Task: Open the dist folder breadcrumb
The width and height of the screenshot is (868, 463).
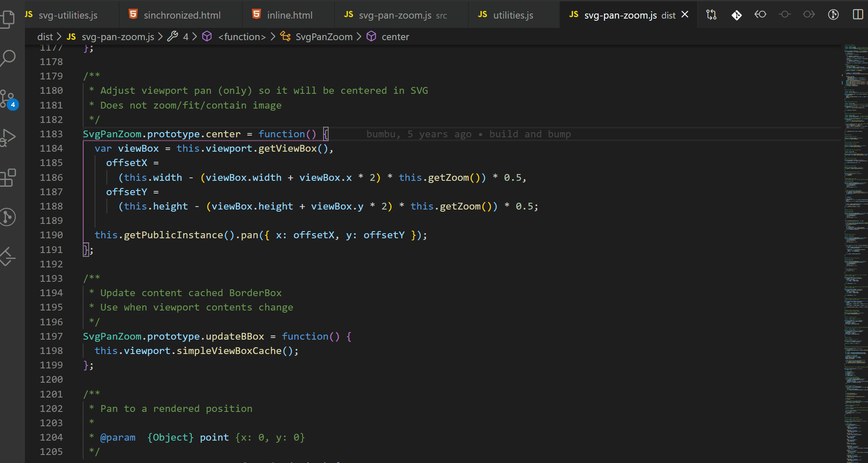Action: (x=45, y=37)
